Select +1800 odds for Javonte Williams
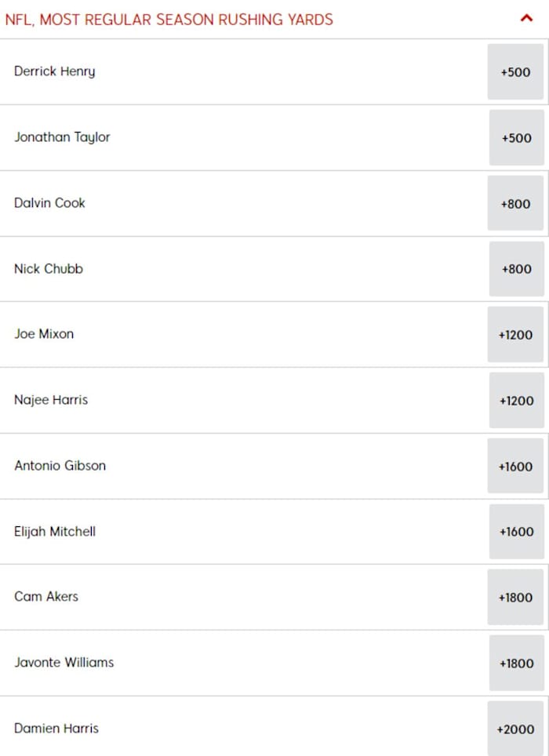 (x=516, y=663)
